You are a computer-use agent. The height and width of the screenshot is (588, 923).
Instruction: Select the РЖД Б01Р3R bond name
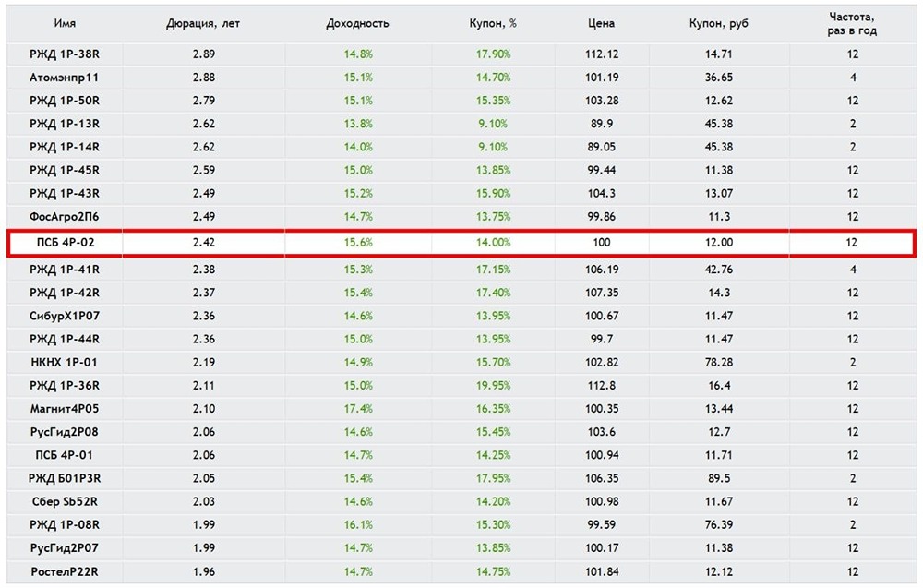pyautogui.click(x=65, y=478)
